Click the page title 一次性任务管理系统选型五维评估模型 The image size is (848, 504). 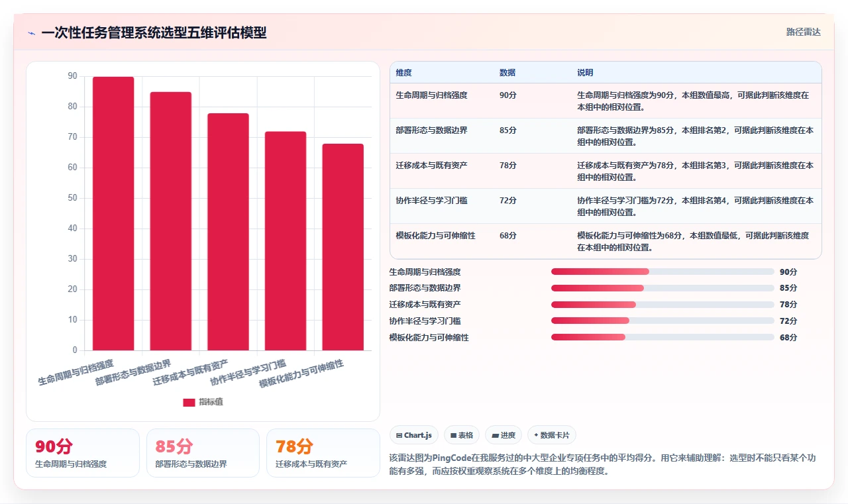point(154,32)
